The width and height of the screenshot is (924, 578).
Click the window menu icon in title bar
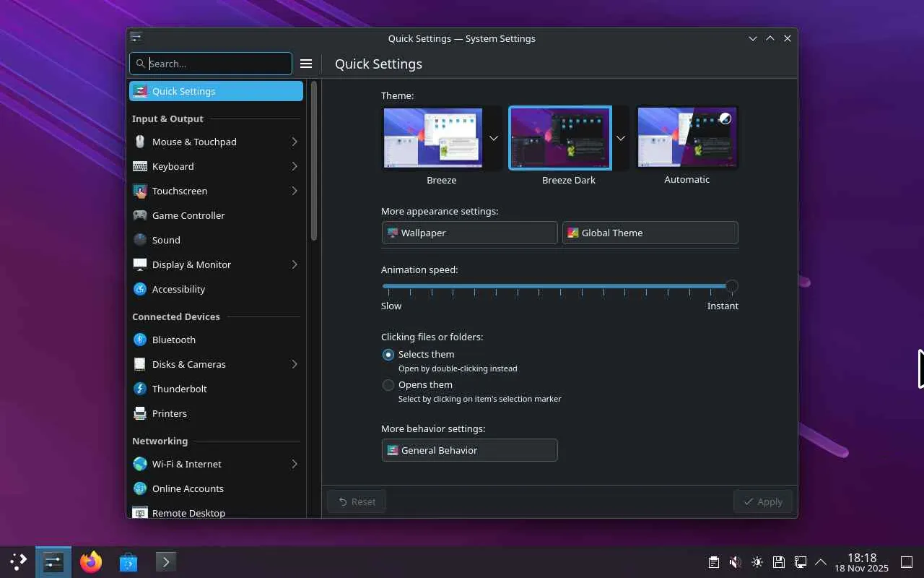coord(136,38)
